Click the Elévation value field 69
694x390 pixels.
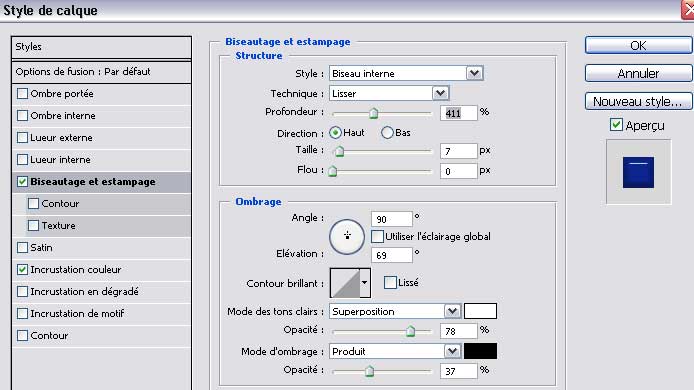[392, 255]
